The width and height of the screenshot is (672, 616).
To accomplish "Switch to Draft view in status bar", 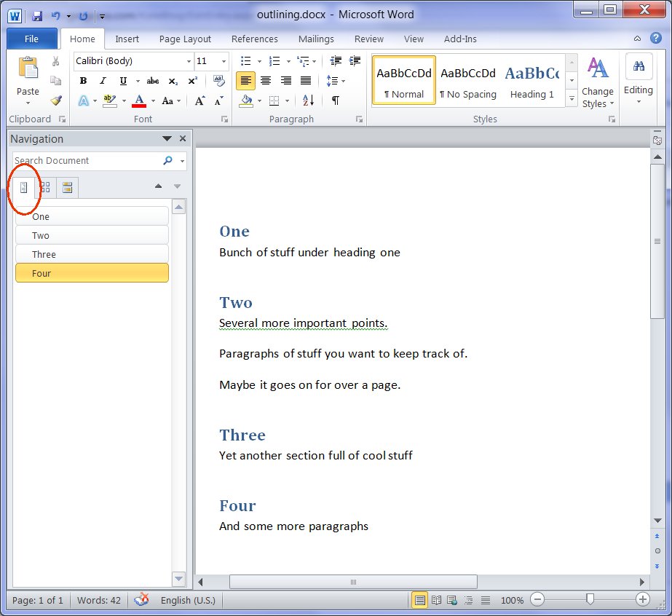I will click(486, 600).
